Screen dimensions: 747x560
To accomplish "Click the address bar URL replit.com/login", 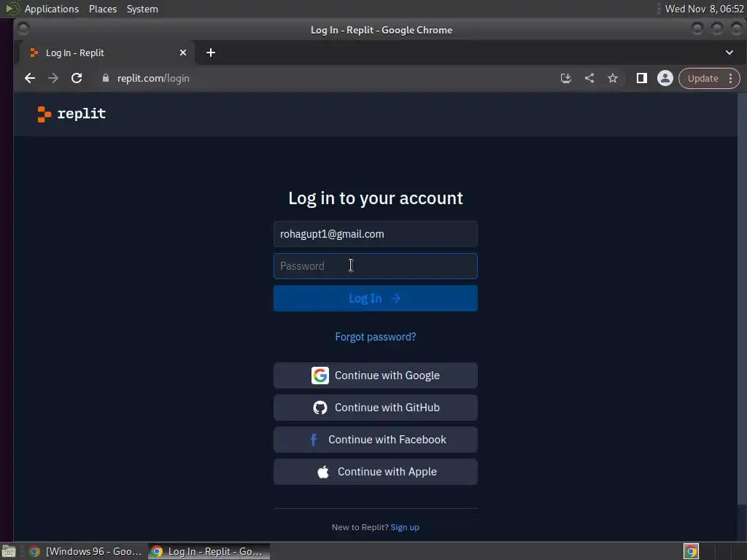I will 153,78.
